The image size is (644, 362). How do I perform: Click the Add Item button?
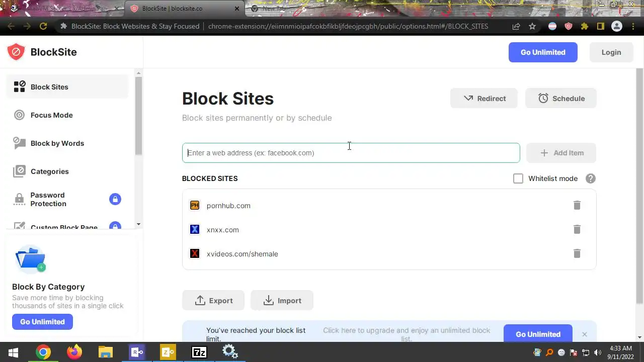coord(561,153)
